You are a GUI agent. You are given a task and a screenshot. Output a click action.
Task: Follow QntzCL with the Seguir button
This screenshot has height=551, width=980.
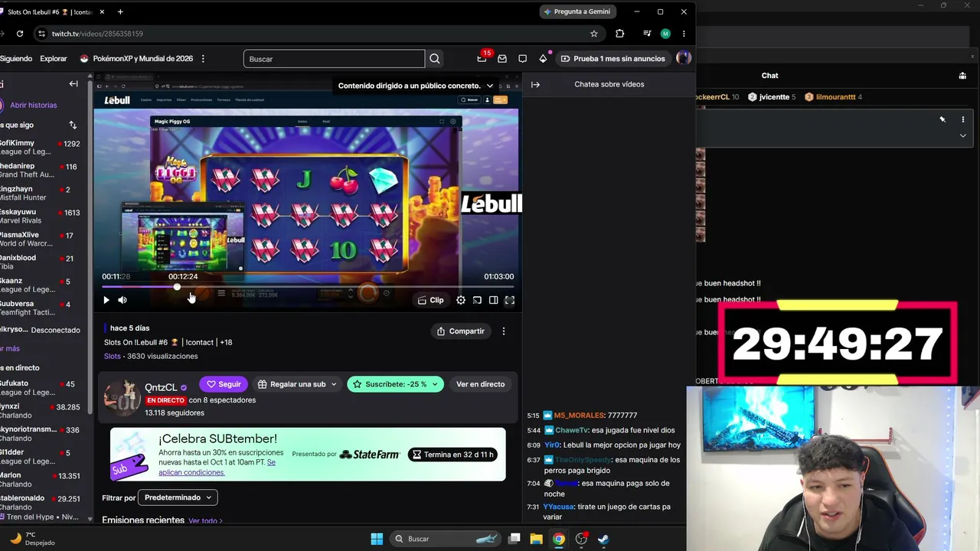(x=224, y=384)
